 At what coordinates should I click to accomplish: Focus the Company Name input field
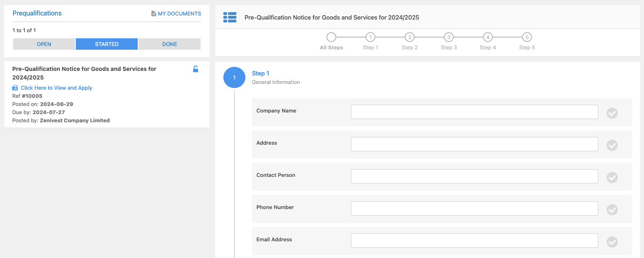(x=474, y=112)
